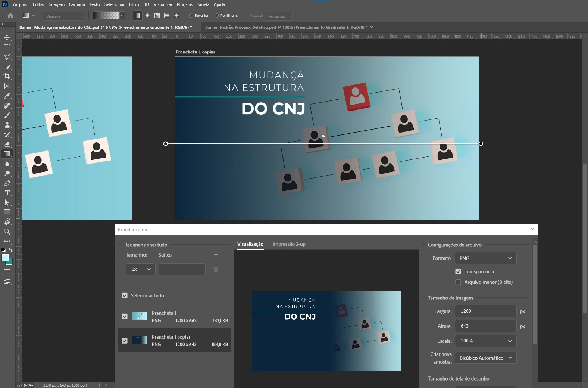Select the Rotate View hand tool

click(7, 222)
